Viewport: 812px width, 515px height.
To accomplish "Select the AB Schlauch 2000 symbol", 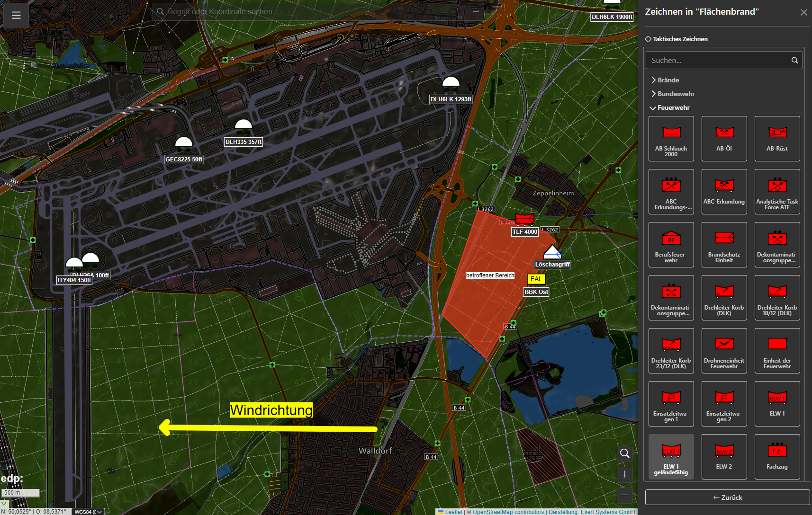I will tap(671, 138).
